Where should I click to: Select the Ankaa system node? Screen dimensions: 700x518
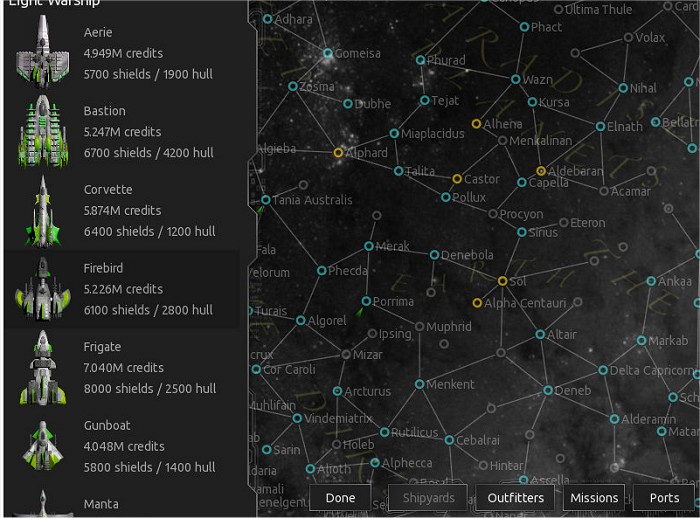pos(651,281)
